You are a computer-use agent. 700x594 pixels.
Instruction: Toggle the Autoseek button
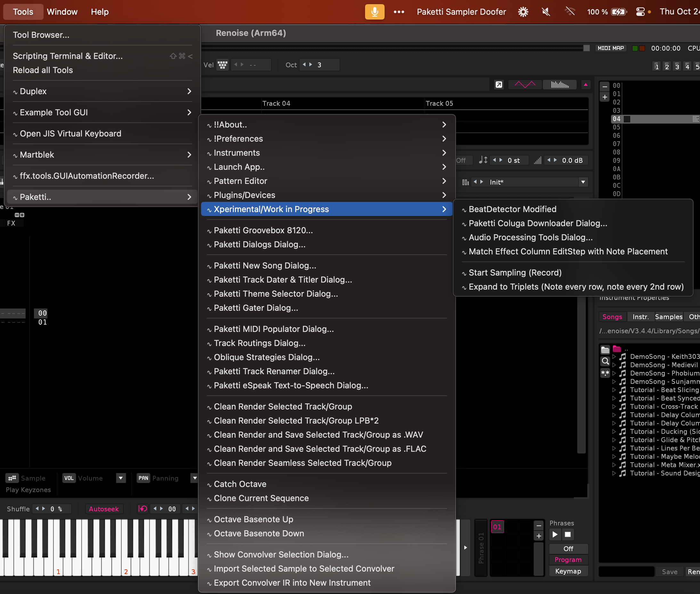(104, 508)
